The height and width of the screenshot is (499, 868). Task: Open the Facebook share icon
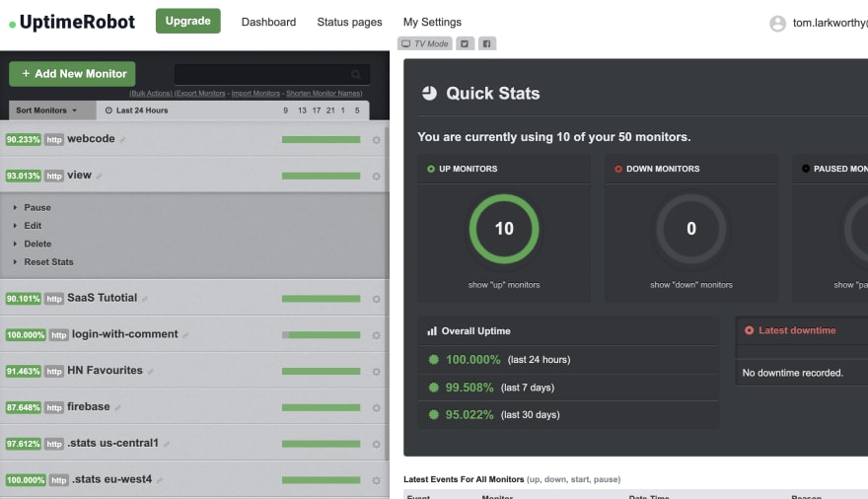(487, 43)
